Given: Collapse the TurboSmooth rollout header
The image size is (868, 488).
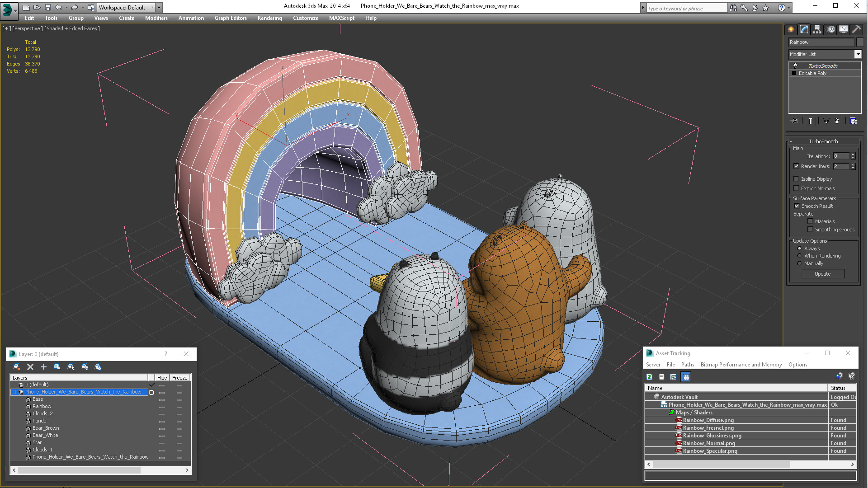Looking at the screenshot, I should click(x=823, y=141).
